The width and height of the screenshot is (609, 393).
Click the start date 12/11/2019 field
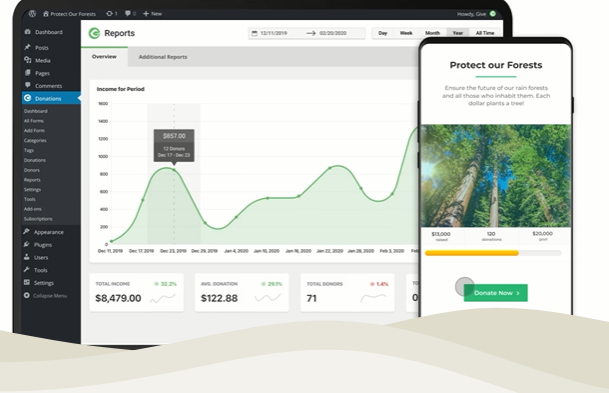coord(274,33)
